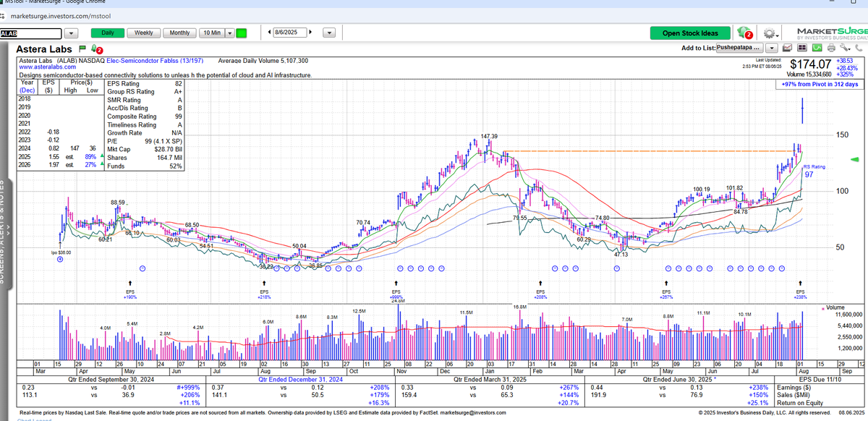868x421 pixels.
Task: Select the Weekly chart interval
Action: [143, 33]
